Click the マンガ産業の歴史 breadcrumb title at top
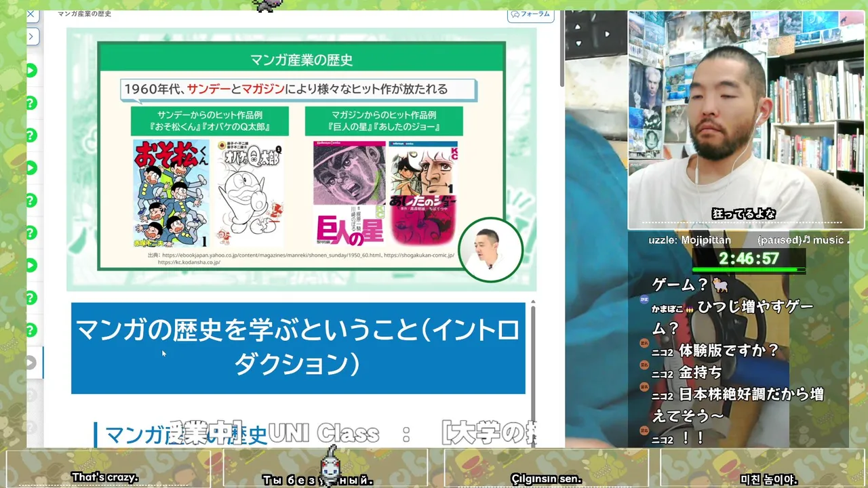Screen dimensions: 868x488 [x=84, y=14]
